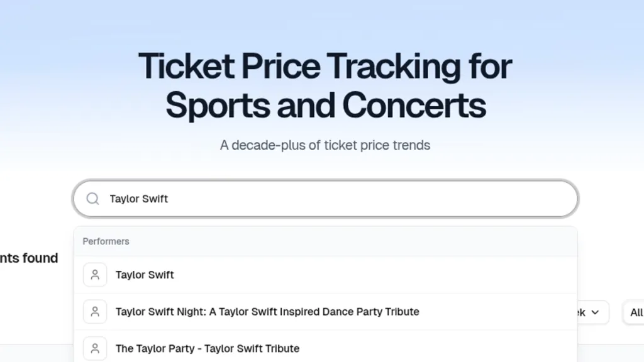The image size is (644, 362).
Task: Click the typed "Taylor Swift" search text
Action: [139, 199]
